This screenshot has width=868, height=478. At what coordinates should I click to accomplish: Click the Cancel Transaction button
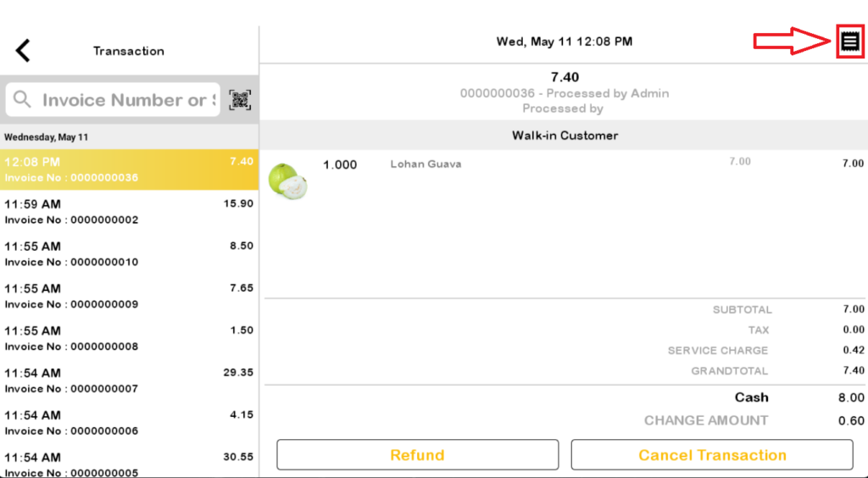pyautogui.click(x=712, y=455)
